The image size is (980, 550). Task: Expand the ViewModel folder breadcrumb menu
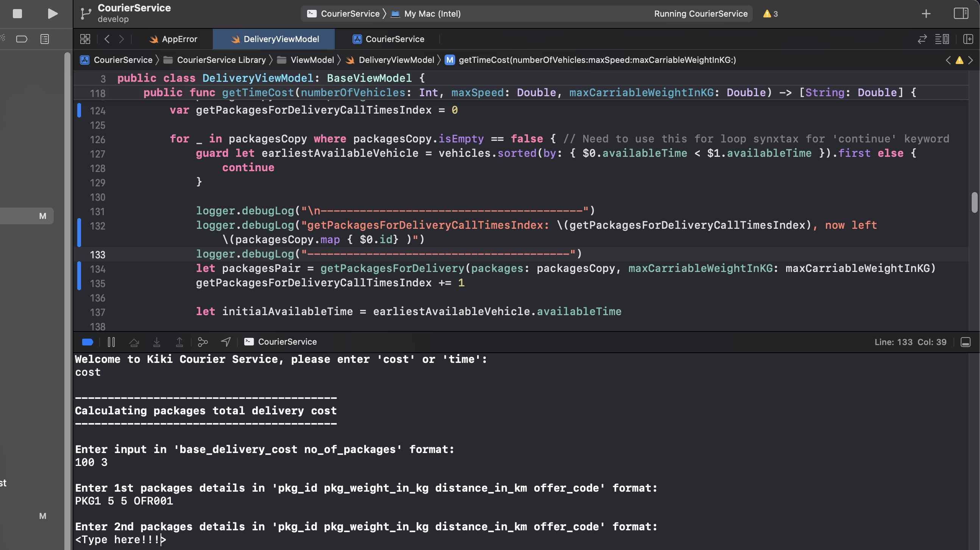click(x=312, y=60)
